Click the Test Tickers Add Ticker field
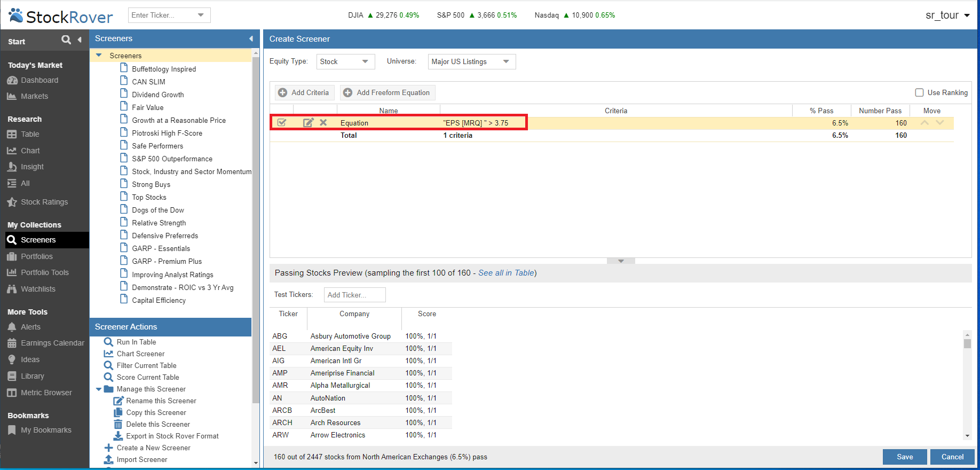 [x=354, y=295]
